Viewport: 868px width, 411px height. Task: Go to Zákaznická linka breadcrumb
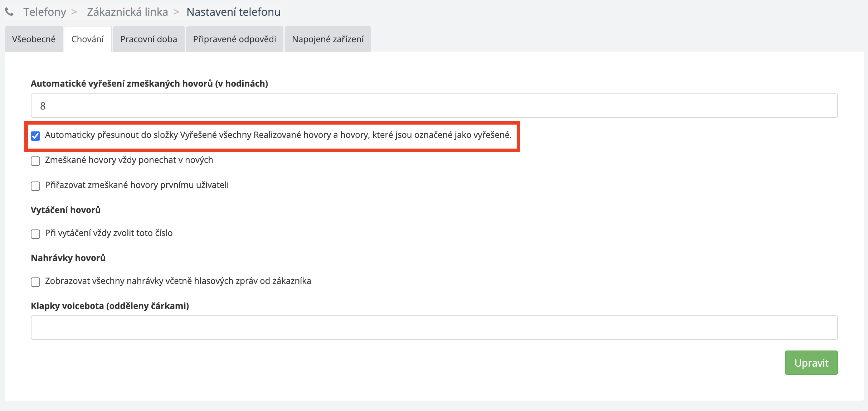tap(127, 12)
